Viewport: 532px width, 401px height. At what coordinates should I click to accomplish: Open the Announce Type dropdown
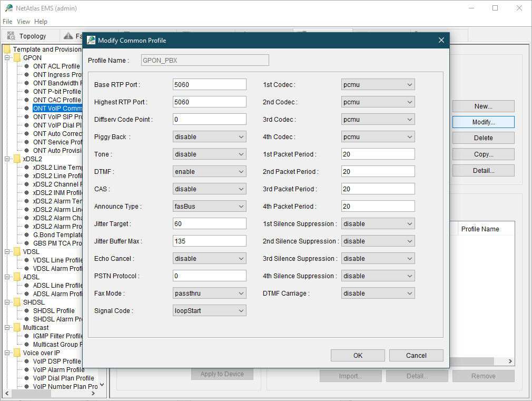(x=209, y=207)
